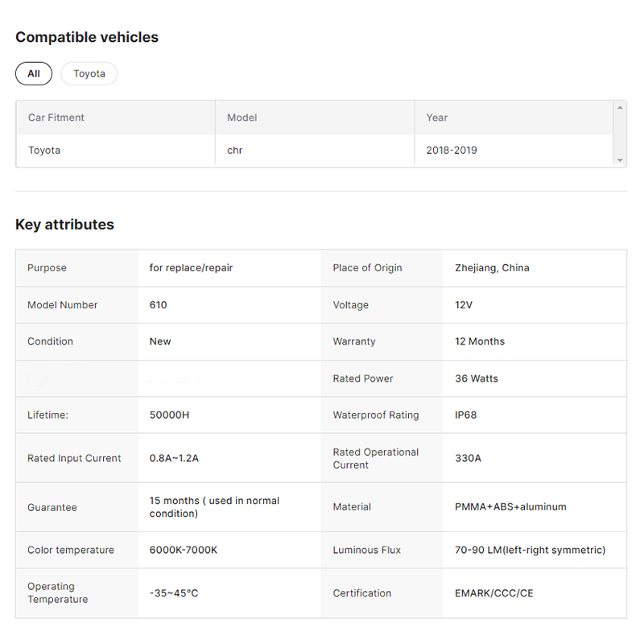Screen dimensions: 644x644
Task: Click the chr model cell
Action: pos(235,151)
